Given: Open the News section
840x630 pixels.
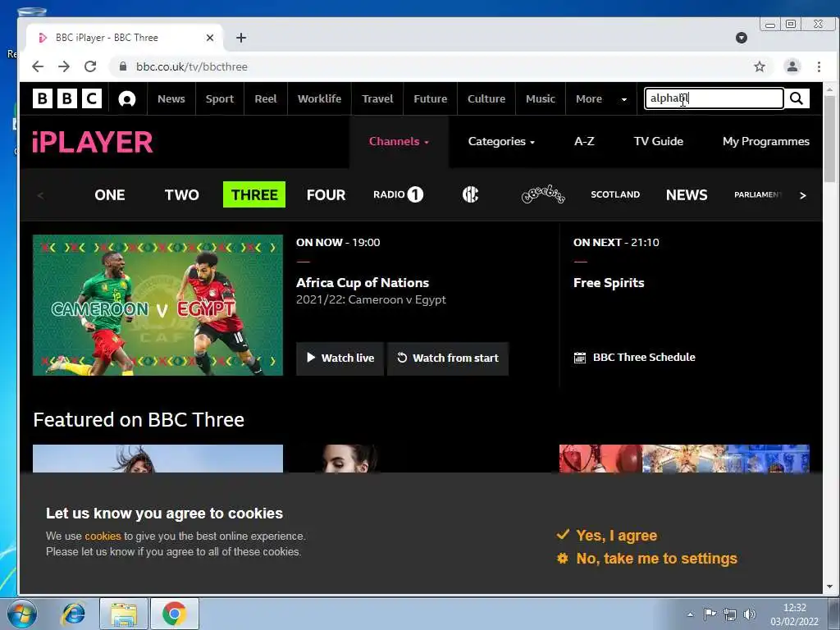Looking at the screenshot, I should click(x=171, y=98).
